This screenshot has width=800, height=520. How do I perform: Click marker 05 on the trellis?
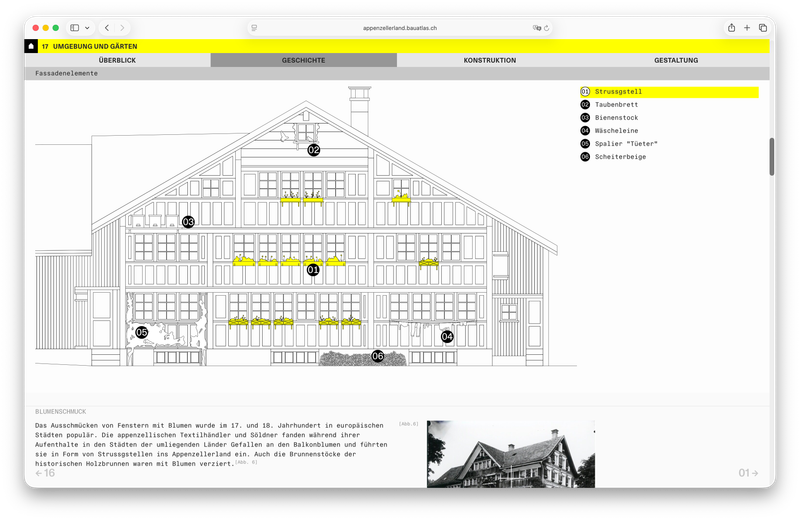click(142, 333)
